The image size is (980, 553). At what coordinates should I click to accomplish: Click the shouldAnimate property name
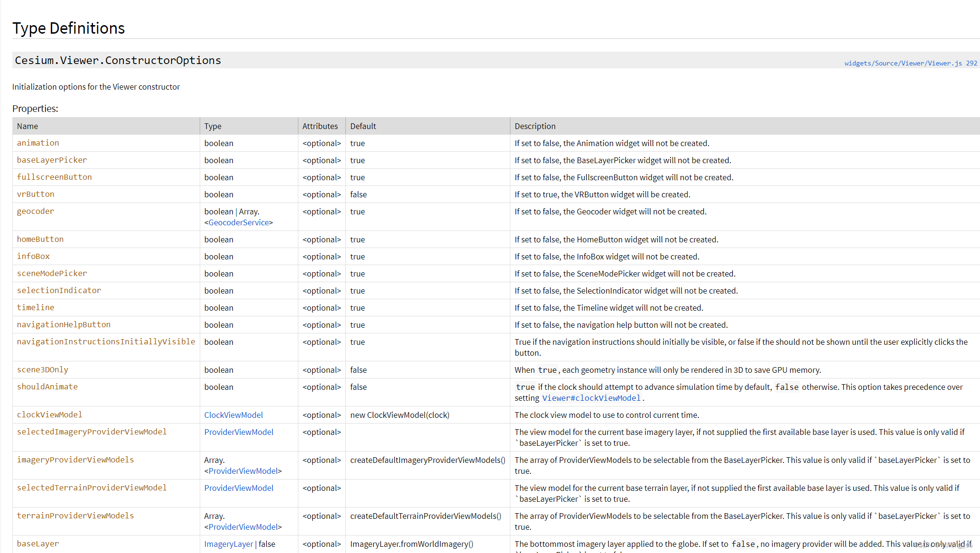[47, 387]
